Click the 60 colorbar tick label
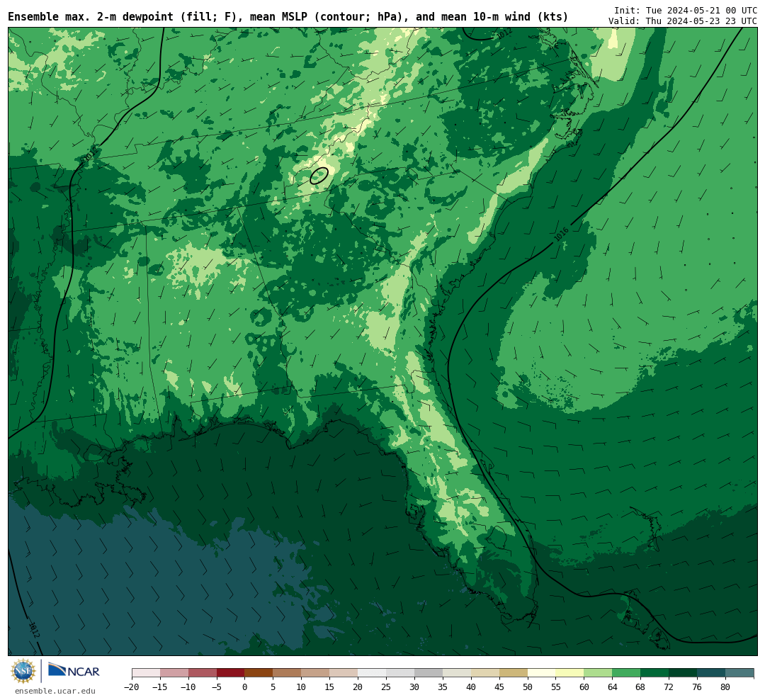 (584, 687)
